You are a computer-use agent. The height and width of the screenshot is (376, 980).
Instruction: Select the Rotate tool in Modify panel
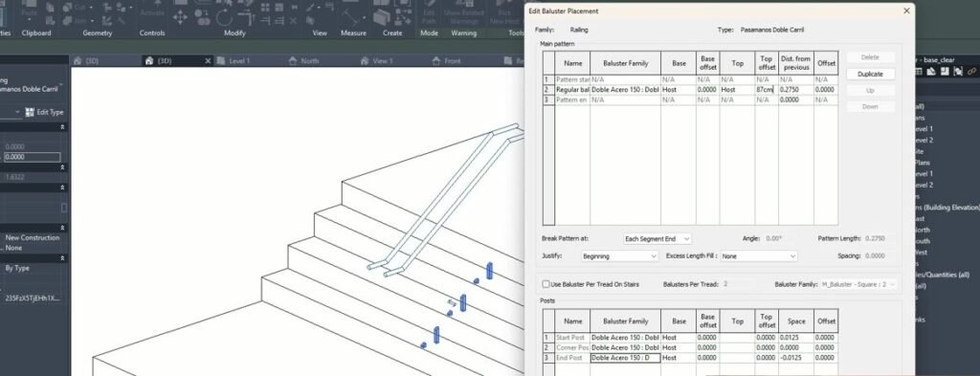(224, 17)
